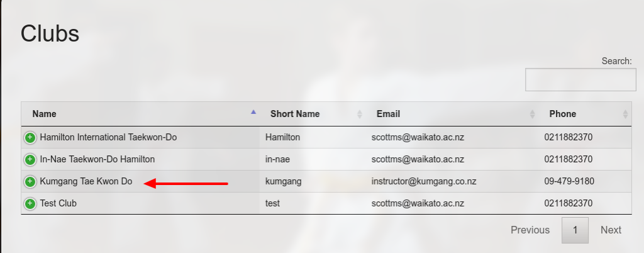Image resolution: width=644 pixels, height=253 pixels.
Task: Click phone number 09-479-9180
Action: pyautogui.click(x=569, y=181)
